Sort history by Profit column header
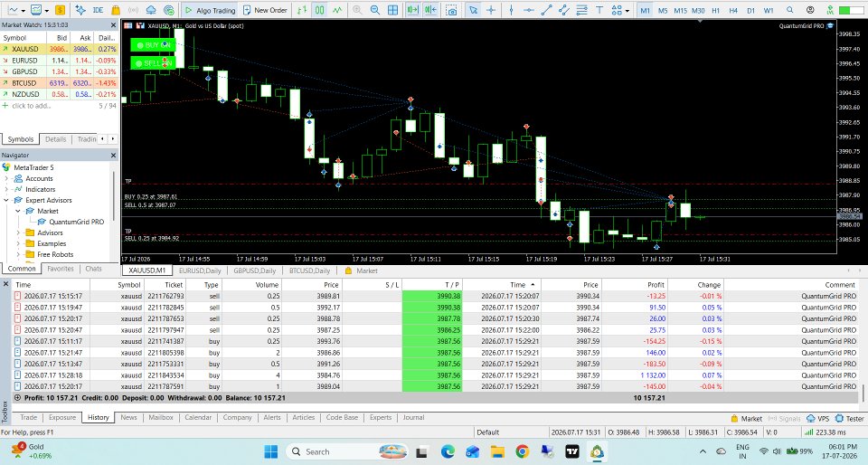 [x=635, y=285]
